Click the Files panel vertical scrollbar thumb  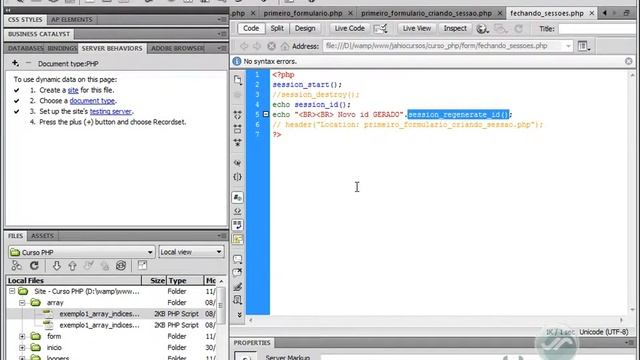click(x=220, y=305)
